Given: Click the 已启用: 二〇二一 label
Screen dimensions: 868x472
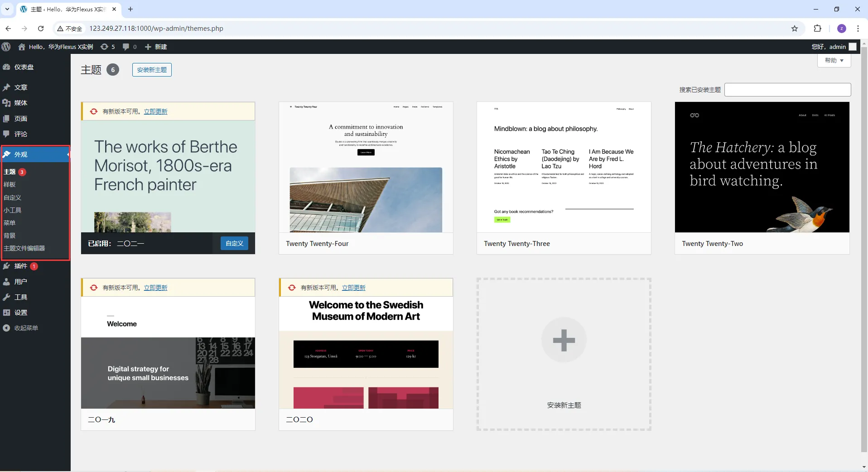Looking at the screenshot, I should [x=116, y=244].
